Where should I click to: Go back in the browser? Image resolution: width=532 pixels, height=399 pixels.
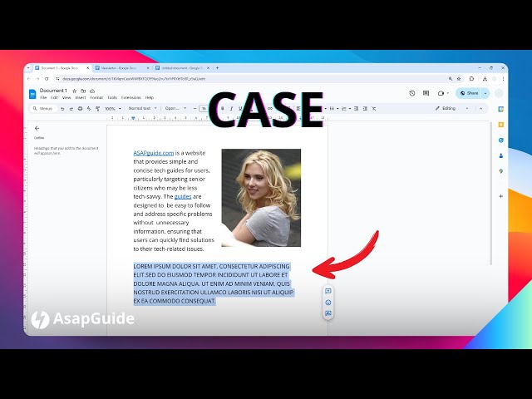click(x=29, y=79)
